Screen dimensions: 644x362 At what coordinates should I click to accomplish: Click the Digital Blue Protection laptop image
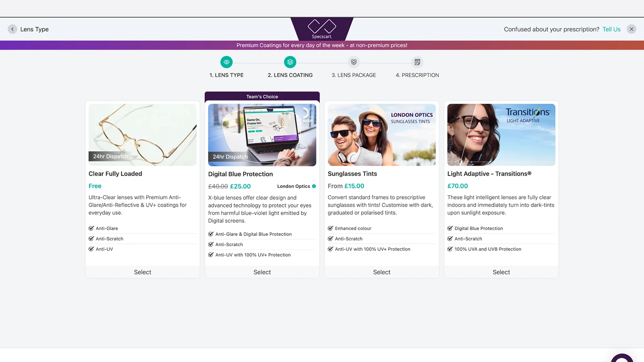pyautogui.click(x=262, y=135)
